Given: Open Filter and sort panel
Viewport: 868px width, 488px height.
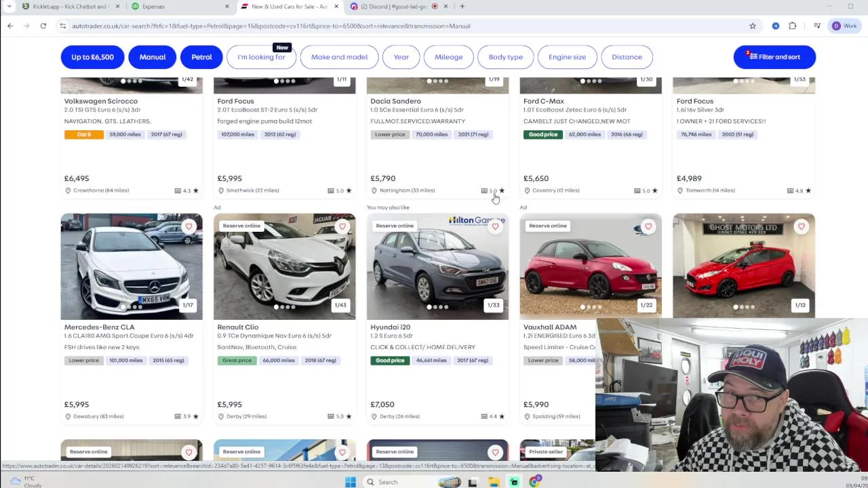Looking at the screenshot, I should click(774, 57).
